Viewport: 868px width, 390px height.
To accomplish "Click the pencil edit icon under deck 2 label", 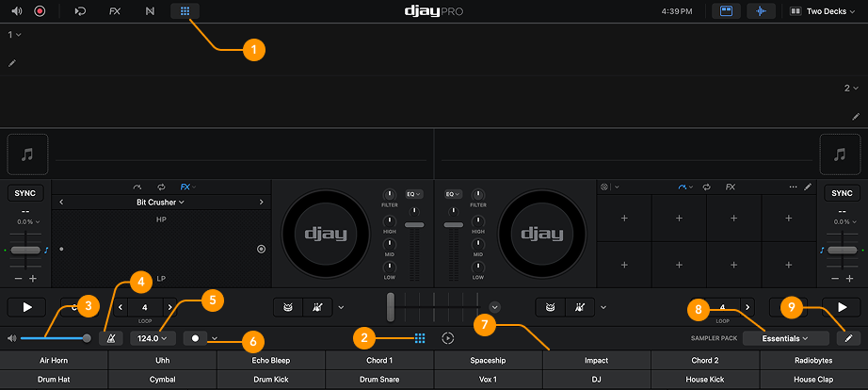I will click(855, 116).
